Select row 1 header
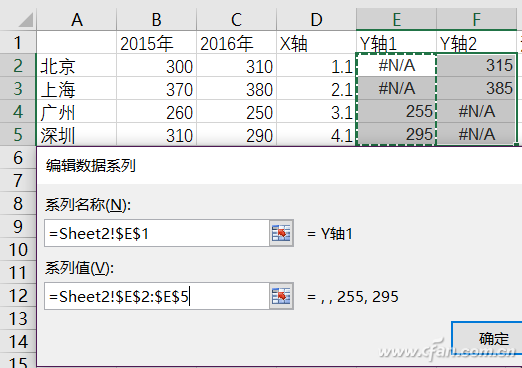Screen dimensions: 522x368 (x=18, y=42)
